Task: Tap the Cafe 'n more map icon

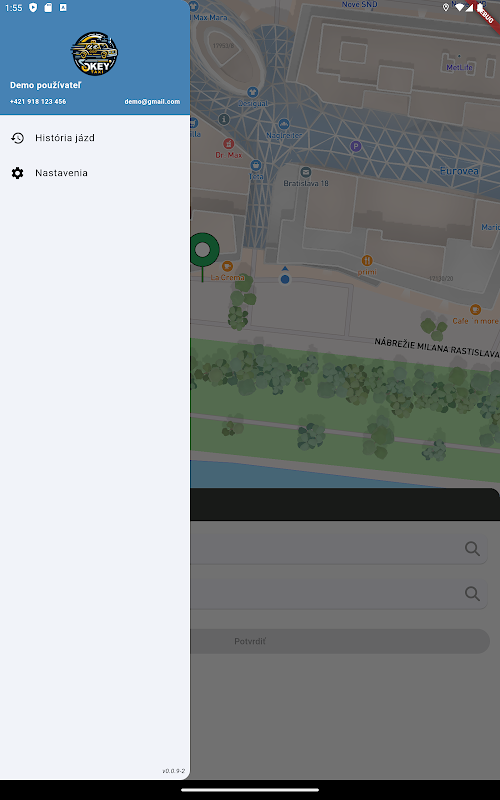Action: (x=475, y=309)
